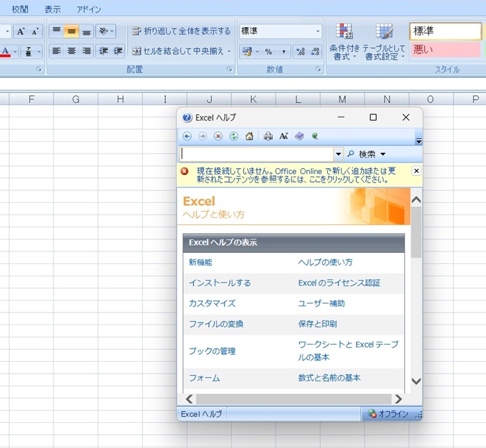Apply bottom vertical alignment
This screenshot has height=448, width=486.
(x=86, y=31)
